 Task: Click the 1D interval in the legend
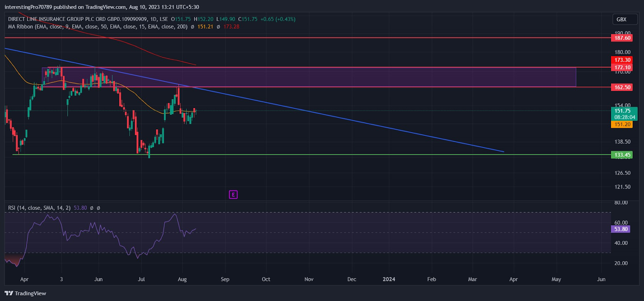(x=153, y=19)
